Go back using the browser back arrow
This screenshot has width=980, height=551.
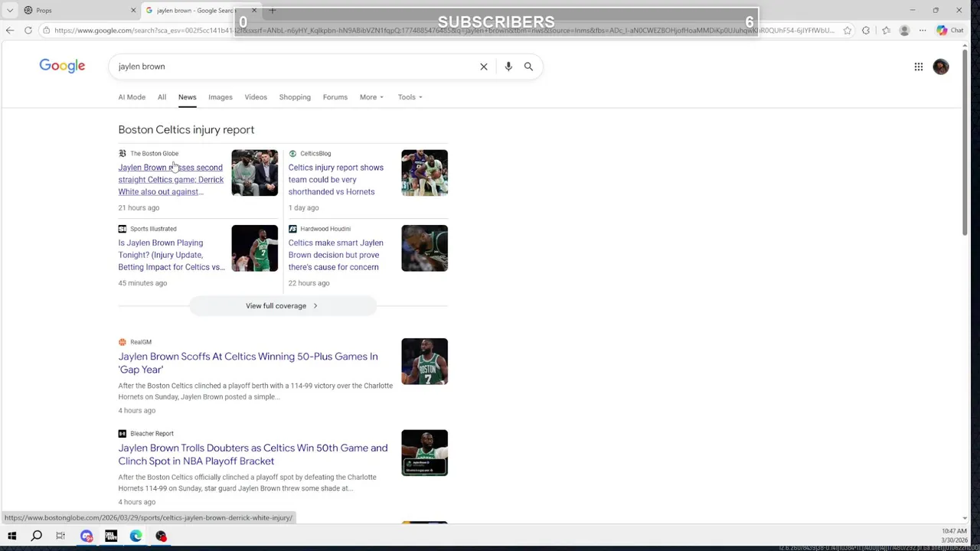[x=10, y=30]
